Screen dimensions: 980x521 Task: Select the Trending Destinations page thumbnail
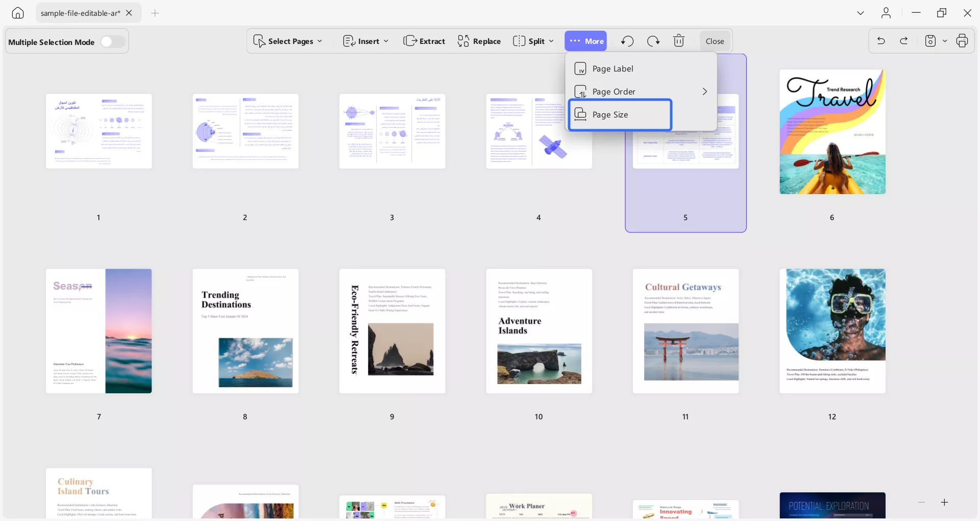[246, 331]
